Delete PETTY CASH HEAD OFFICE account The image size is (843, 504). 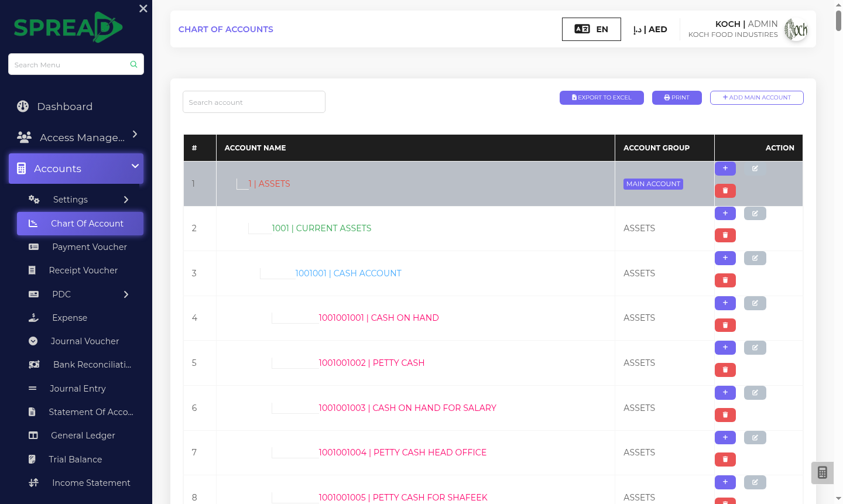coord(725,460)
